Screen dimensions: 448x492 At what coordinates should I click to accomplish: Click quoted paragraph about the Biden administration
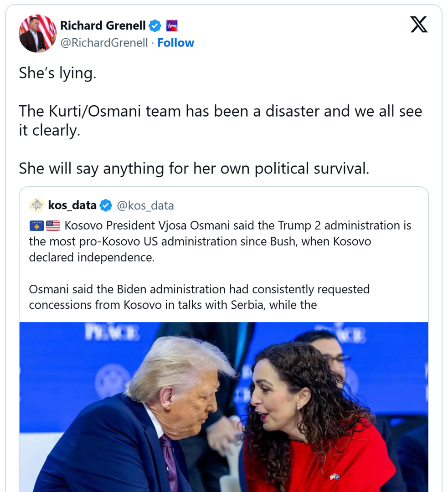[x=199, y=297]
